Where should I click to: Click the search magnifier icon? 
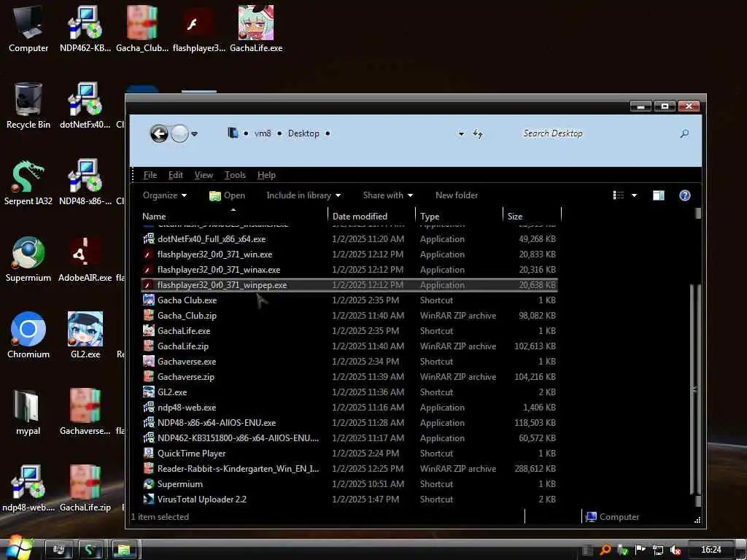coord(684,134)
